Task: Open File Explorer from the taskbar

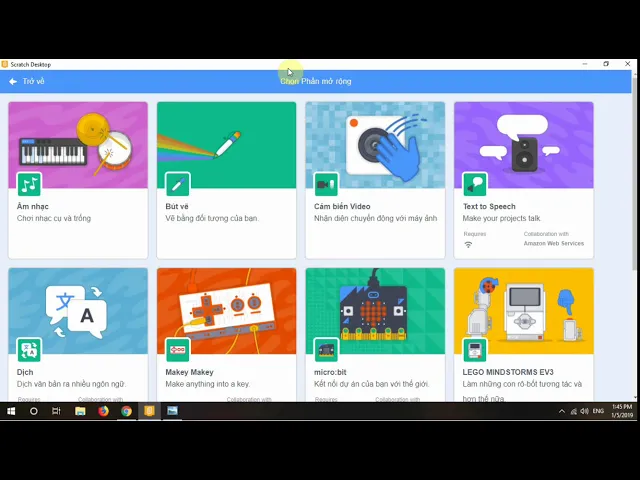Action: pos(80,411)
